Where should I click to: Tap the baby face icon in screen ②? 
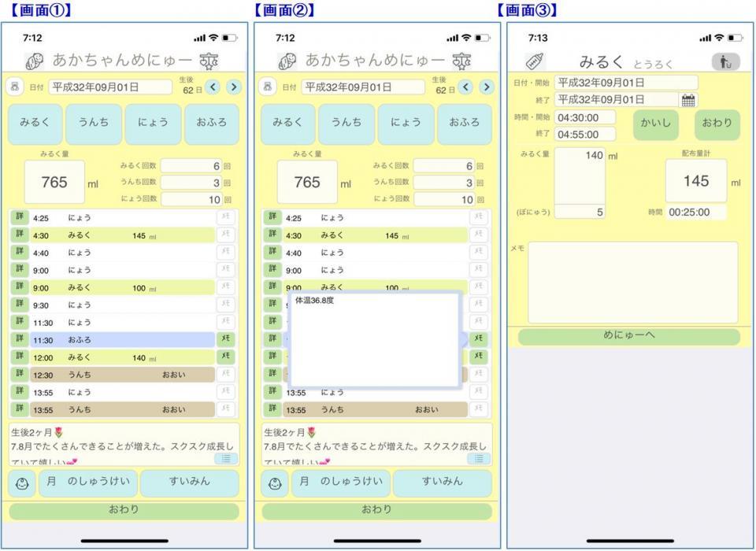tap(275, 483)
